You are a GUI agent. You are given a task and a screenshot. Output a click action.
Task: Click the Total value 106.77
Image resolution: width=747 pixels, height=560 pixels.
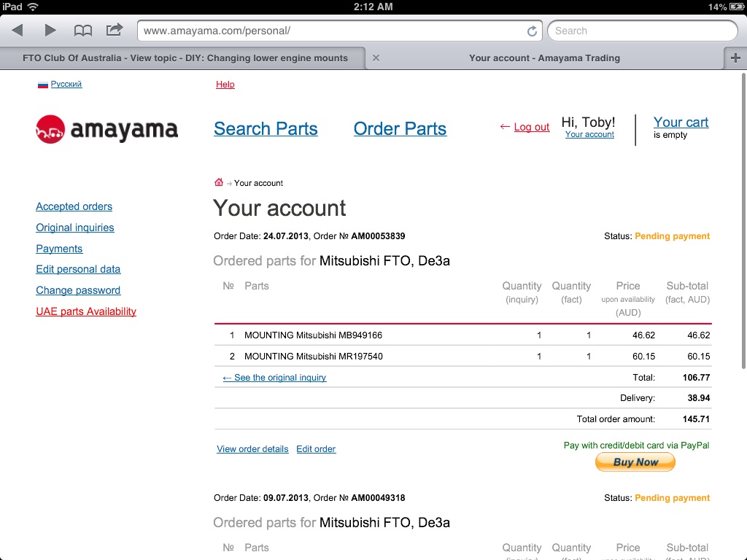(x=696, y=378)
